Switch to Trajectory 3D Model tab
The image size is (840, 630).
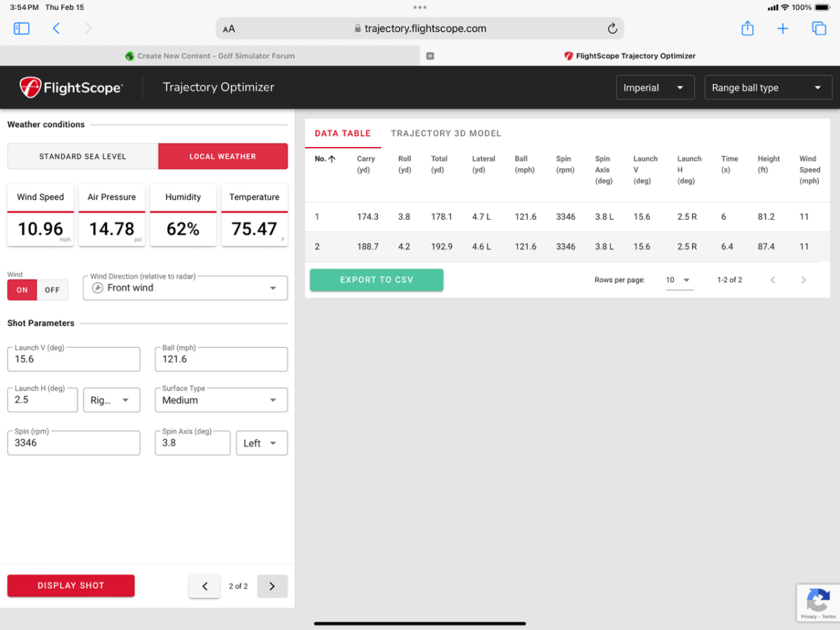446,133
